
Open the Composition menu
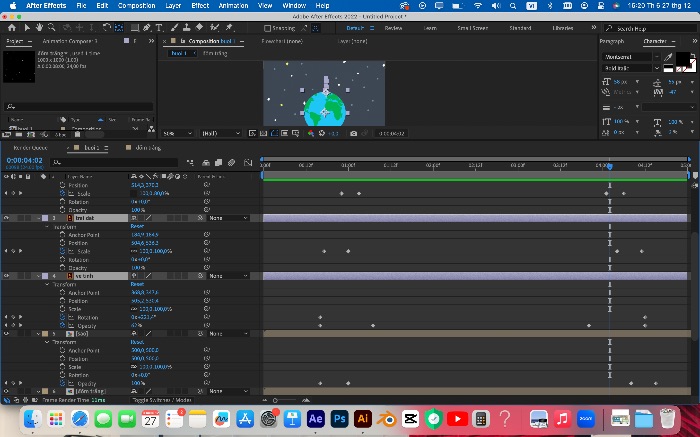tap(137, 6)
